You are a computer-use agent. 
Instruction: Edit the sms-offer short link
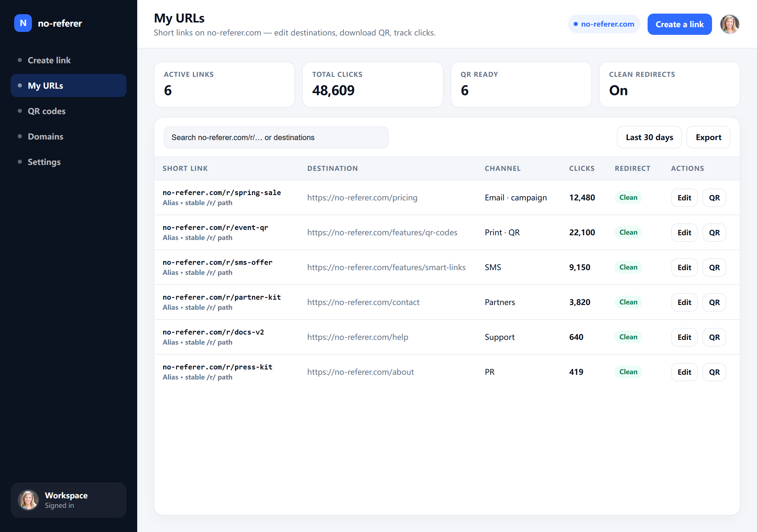tap(684, 267)
